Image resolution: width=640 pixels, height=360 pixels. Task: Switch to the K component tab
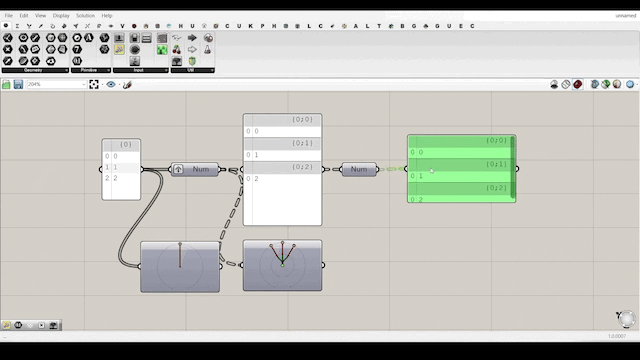(x=251, y=26)
